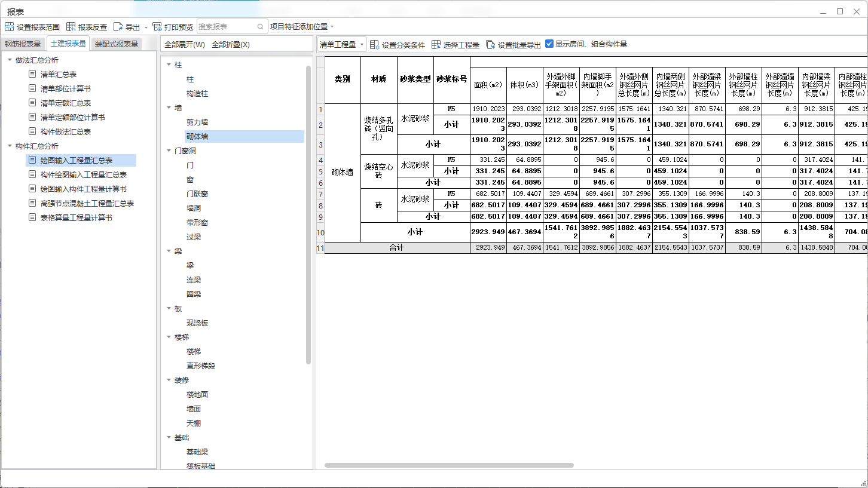Open the 清单工程量 dropdown
The width and height of the screenshot is (868, 488).
[x=341, y=45]
